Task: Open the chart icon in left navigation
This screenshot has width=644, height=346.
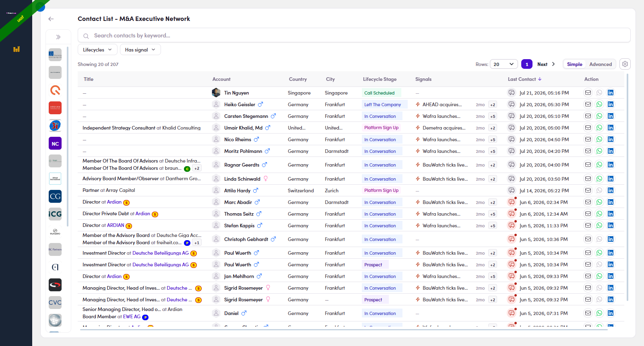Action: coord(17,49)
